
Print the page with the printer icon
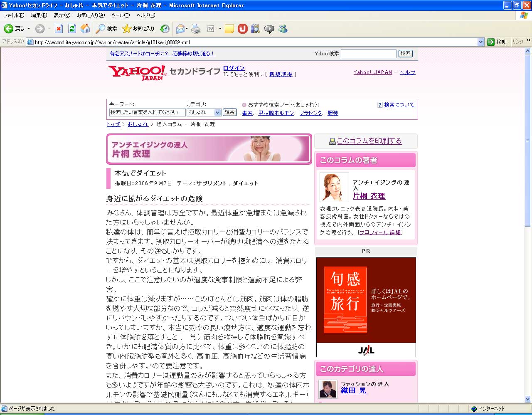pos(196,29)
